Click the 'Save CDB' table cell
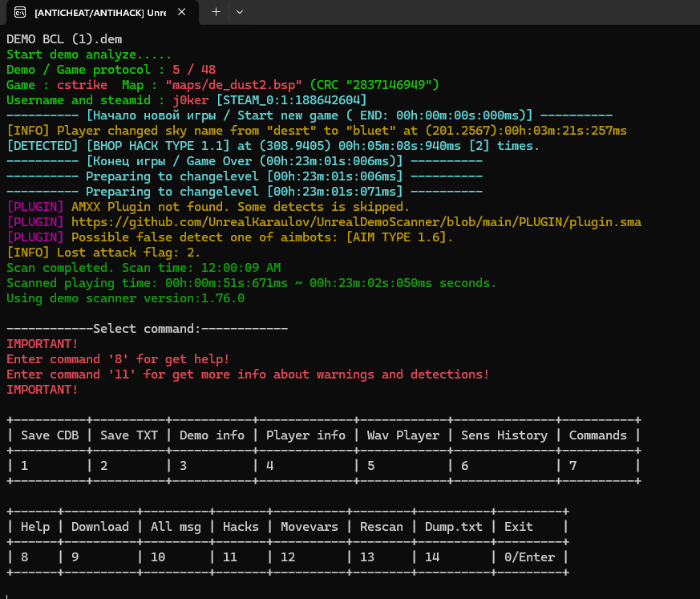Viewport: 700px width, 599px height. [x=50, y=435]
